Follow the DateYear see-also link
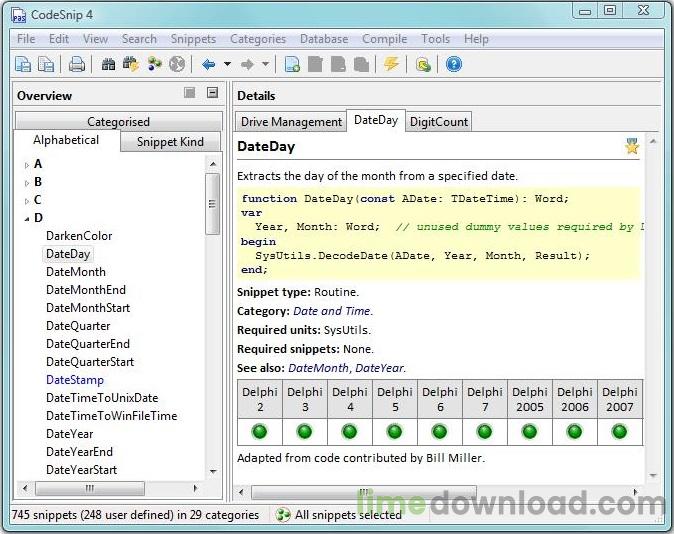Screen dimensions: 674x534 click(380, 368)
